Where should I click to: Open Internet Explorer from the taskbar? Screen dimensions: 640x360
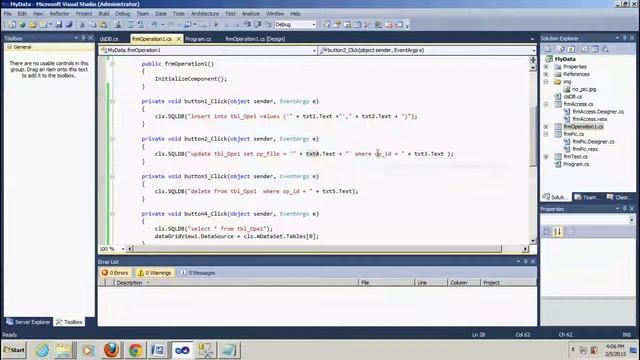[42, 350]
